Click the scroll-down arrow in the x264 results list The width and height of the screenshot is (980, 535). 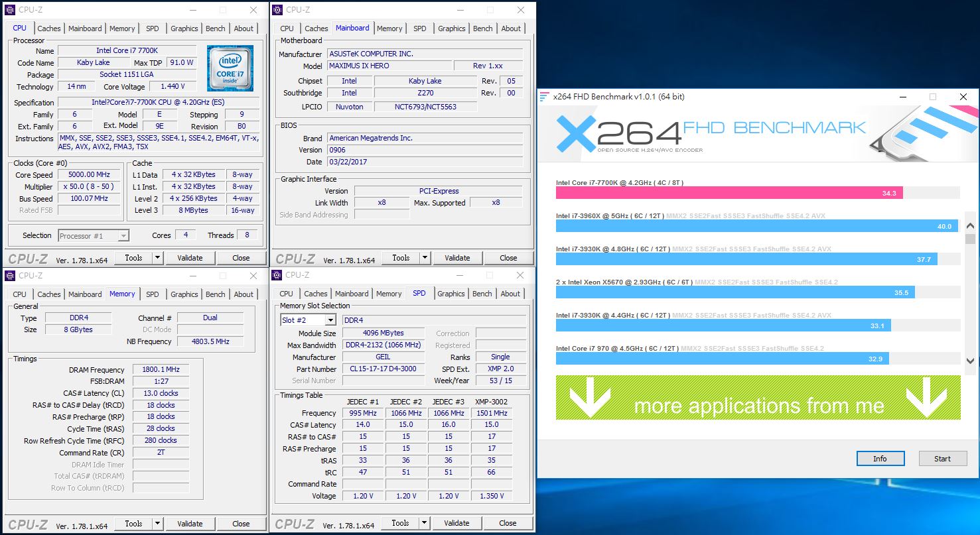point(969,361)
